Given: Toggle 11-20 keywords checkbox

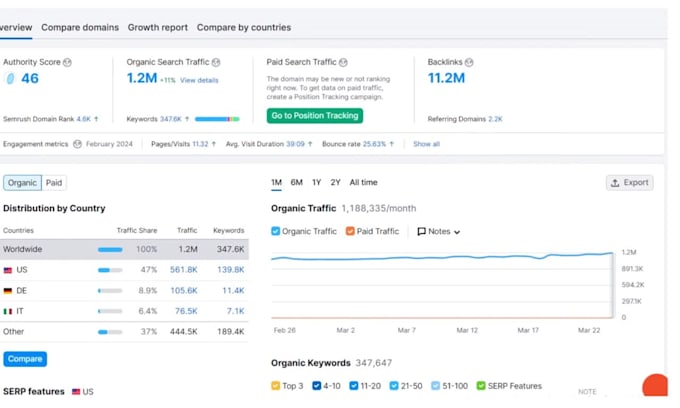Looking at the screenshot, I should (354, 385).
